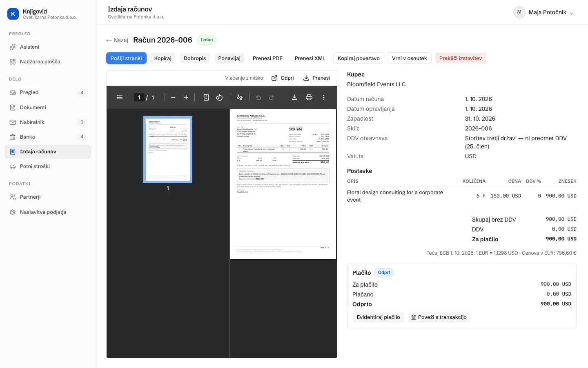This screenshot has width=588, height=368.
Task: Zoom in the PDF with plus icon
Action: 186,97
